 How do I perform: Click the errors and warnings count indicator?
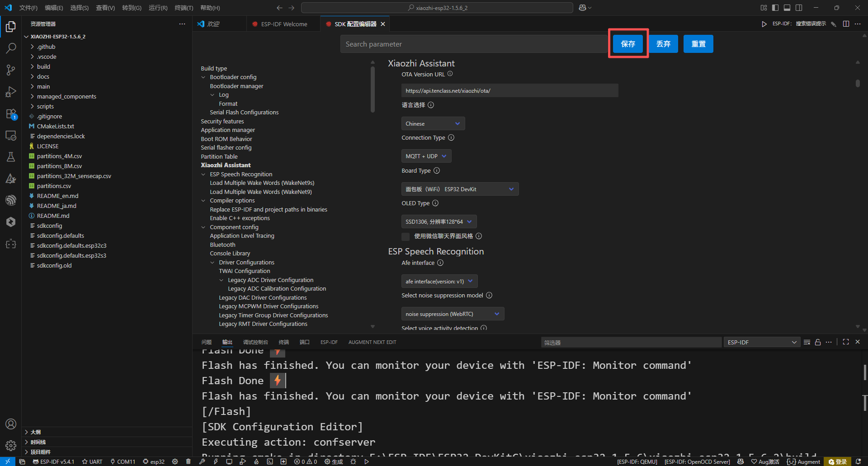[x=306, y=461]
